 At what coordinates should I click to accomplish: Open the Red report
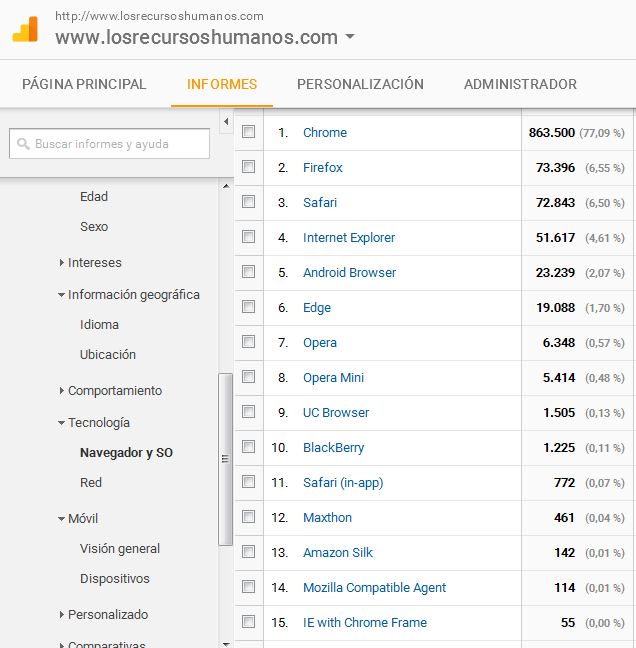click(91, 482)
